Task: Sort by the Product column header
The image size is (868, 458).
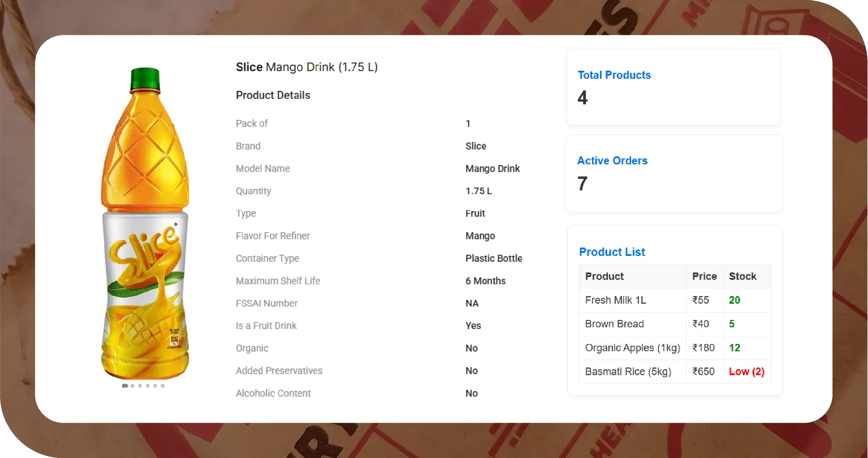Action: tap(604, 276)
